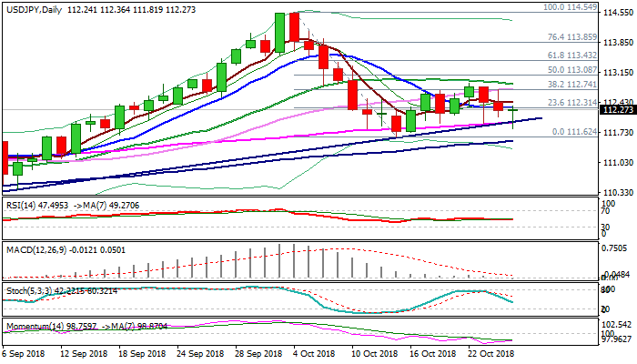Click the 113.850 price axis label
Image resolution: width=637 pixels, height=364 pixels.
click(618, 42)
